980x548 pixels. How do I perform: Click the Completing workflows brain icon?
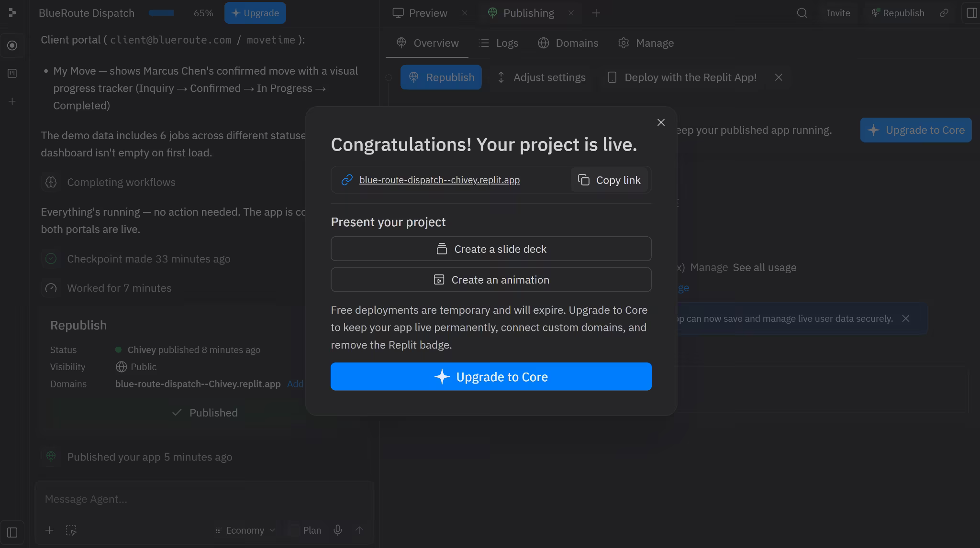(51, 182)
